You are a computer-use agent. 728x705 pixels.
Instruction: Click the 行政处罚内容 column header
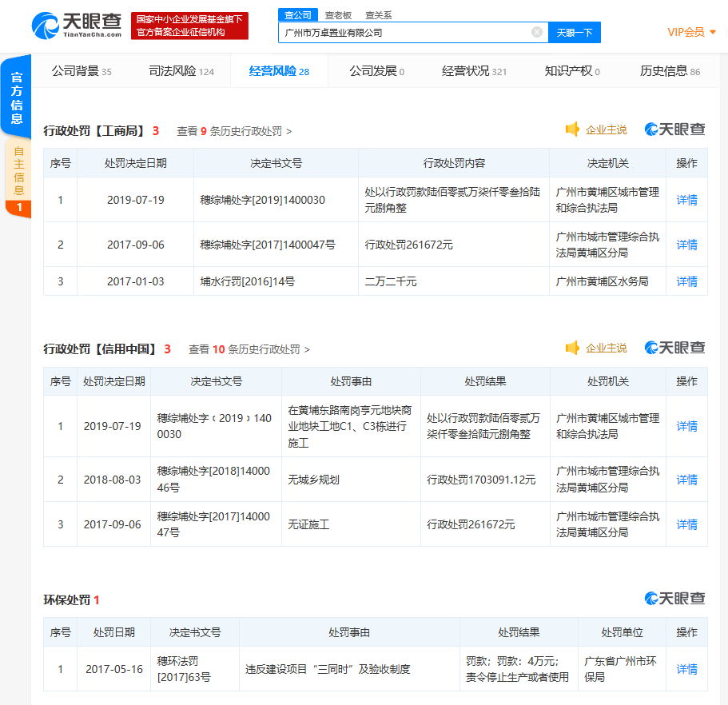[x=454, y=163]
